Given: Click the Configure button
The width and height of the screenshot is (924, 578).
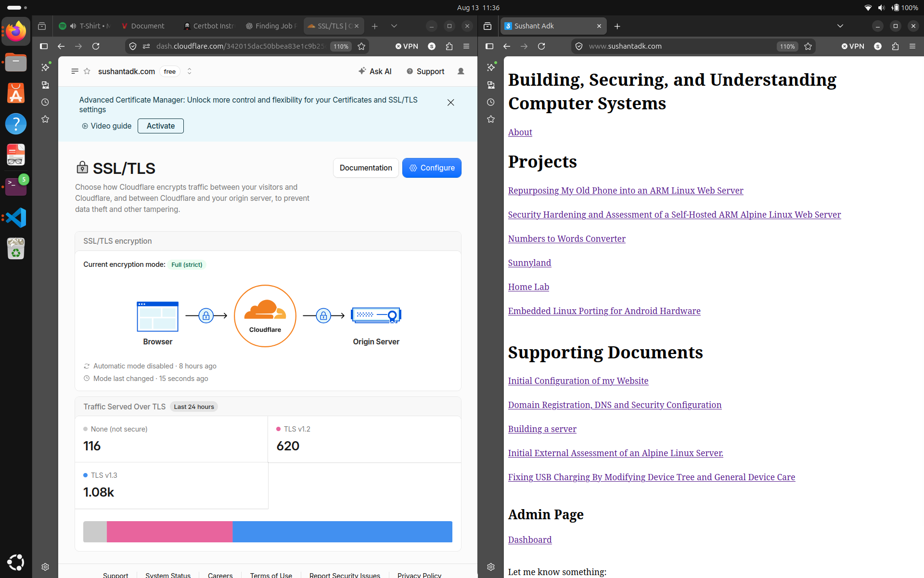Looking at the screenshot, I should [x=432, y=168].
